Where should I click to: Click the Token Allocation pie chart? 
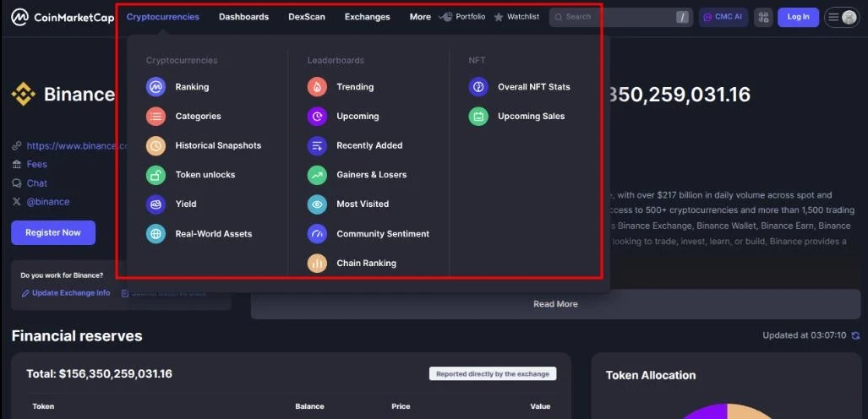pyautogui.click(x=726, y=411)
